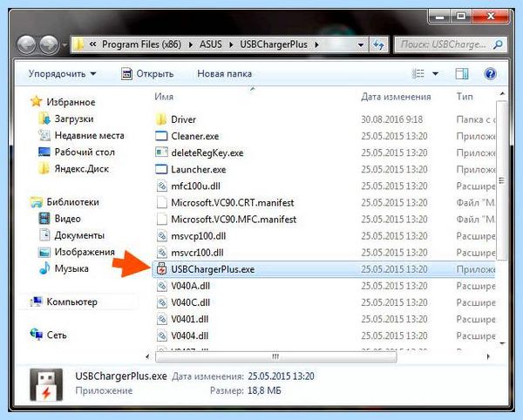The height and width of the screenshot is (420, 523).
Task: Select V0401.dll file
Action: tap(189, 319)
